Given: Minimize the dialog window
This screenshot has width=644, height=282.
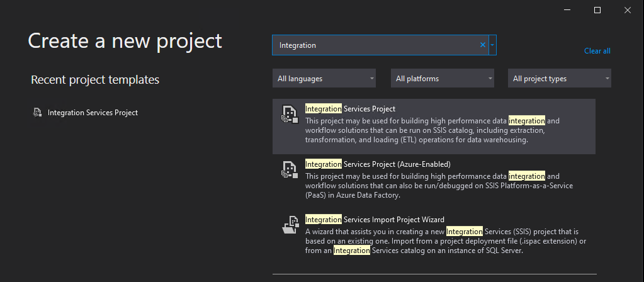Looking at the screenshot, I should (567, 10).
